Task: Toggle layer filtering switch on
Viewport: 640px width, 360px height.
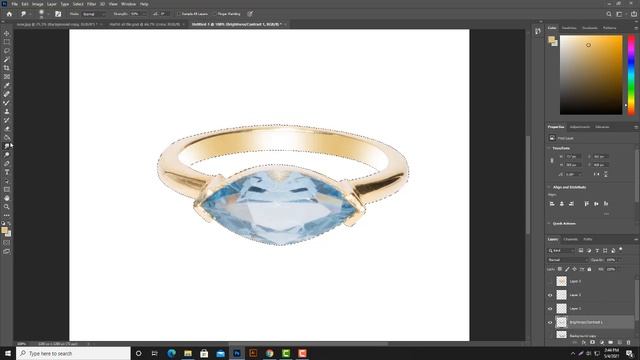Action: coord(620,249)
